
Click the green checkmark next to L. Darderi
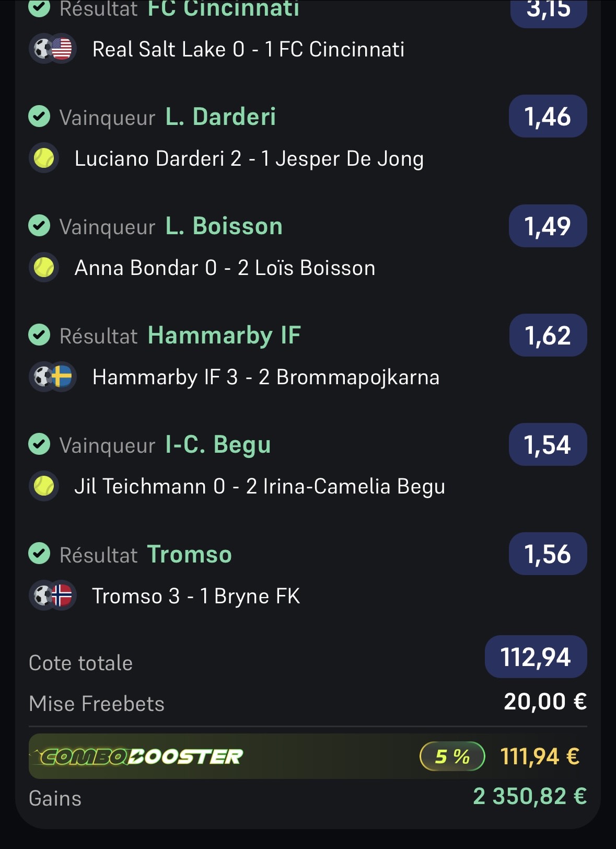click(x=39, y=117)
